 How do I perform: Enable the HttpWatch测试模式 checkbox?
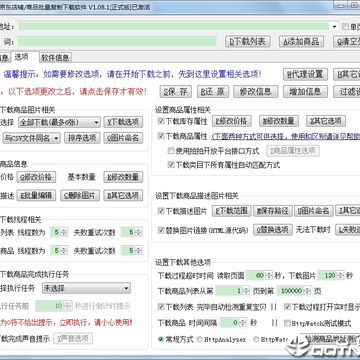tap(287, 323)
